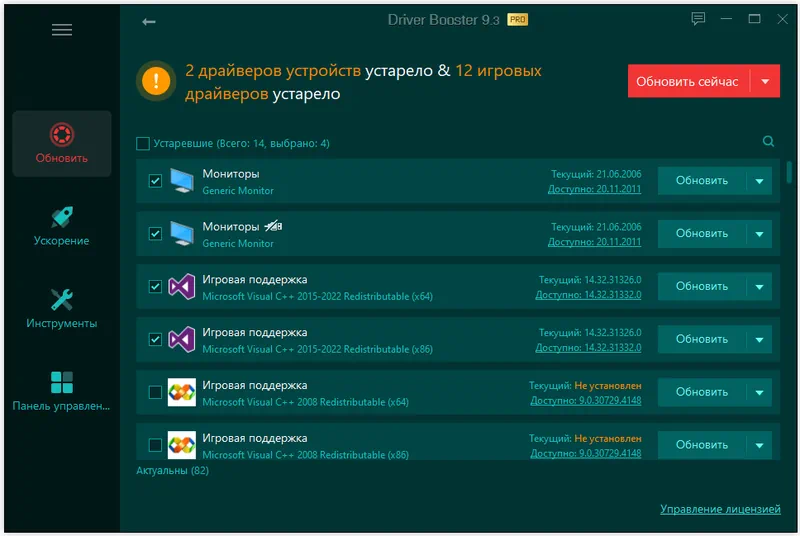The height and width of the screenshot is (536, 800).
Task: Click Текущий: 14.32.31326.0 in (x86) row
Action: (x=590, y=333)
